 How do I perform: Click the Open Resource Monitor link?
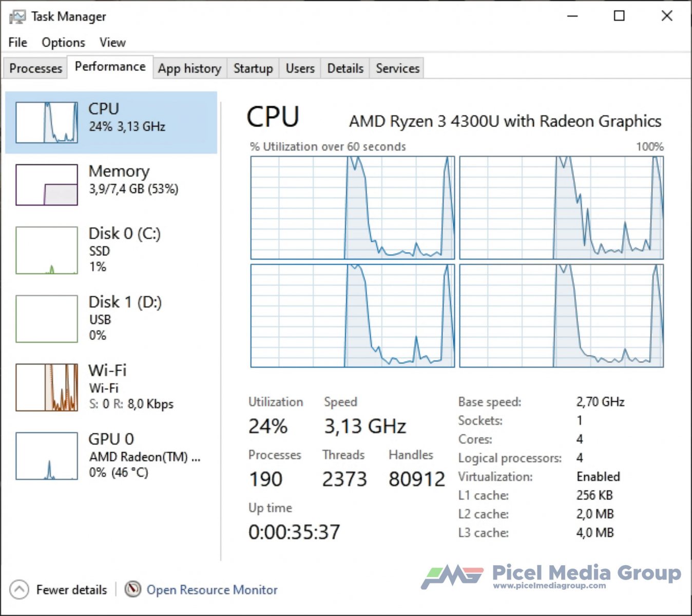(212, 590)
